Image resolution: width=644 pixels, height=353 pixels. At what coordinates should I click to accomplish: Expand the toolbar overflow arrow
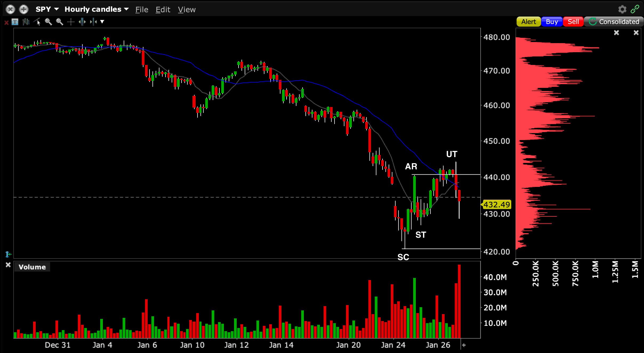coord(102,22)
